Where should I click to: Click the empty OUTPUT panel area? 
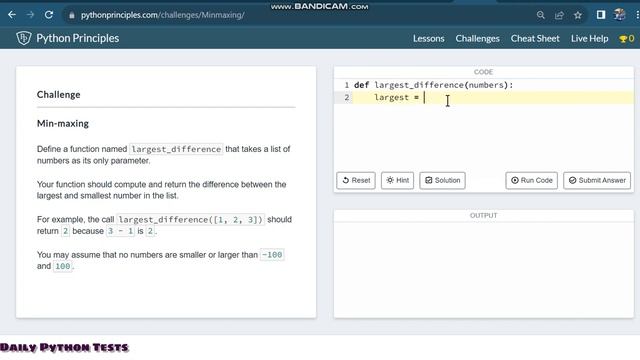click(x=484, y=269)
